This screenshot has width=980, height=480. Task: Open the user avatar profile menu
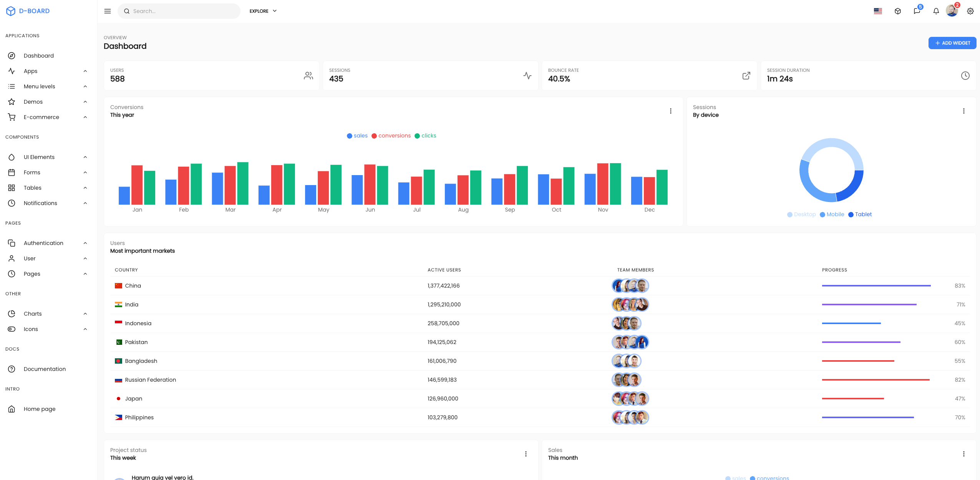952,11
